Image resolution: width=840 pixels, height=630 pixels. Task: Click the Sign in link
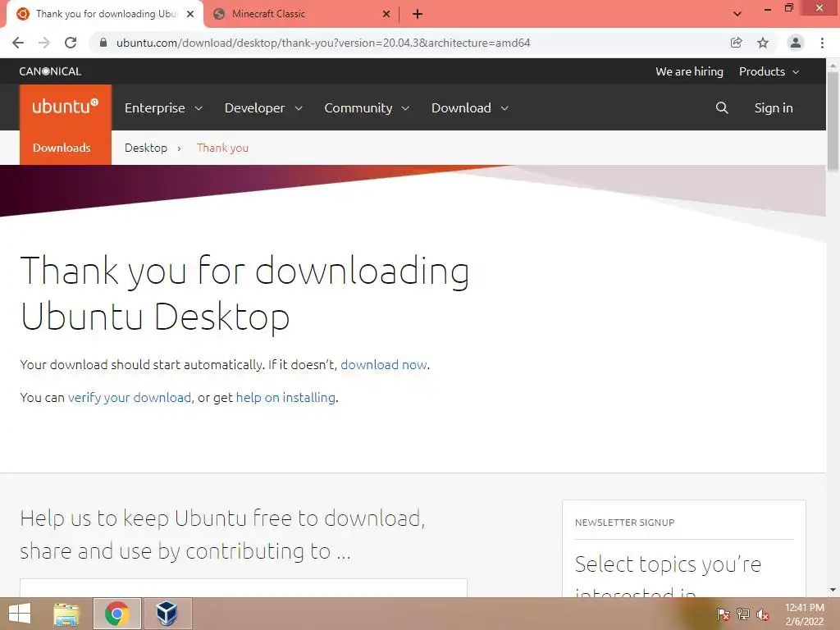[x=774, y=107]
